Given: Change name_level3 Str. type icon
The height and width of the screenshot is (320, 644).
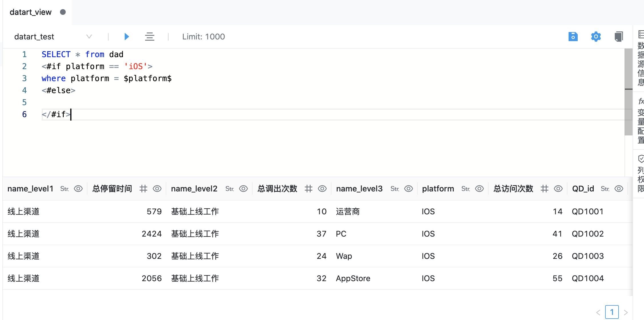Looking at the screenshot, I should pyautogui.click(x=395, y=189).
